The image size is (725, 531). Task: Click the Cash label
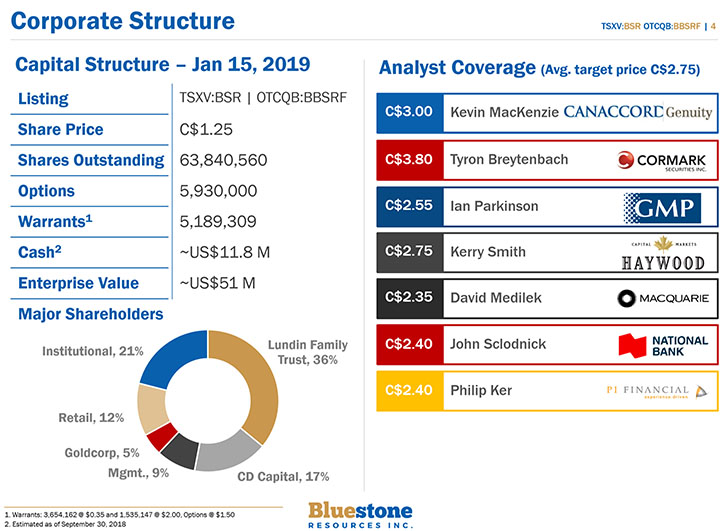coord(39,252)
